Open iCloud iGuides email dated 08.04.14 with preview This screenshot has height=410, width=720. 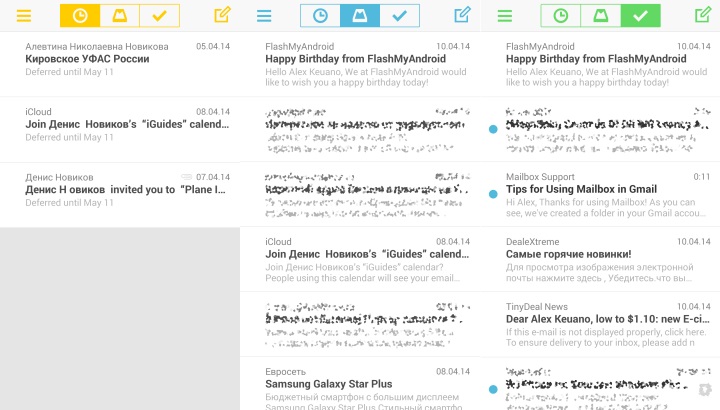(360, 259)
